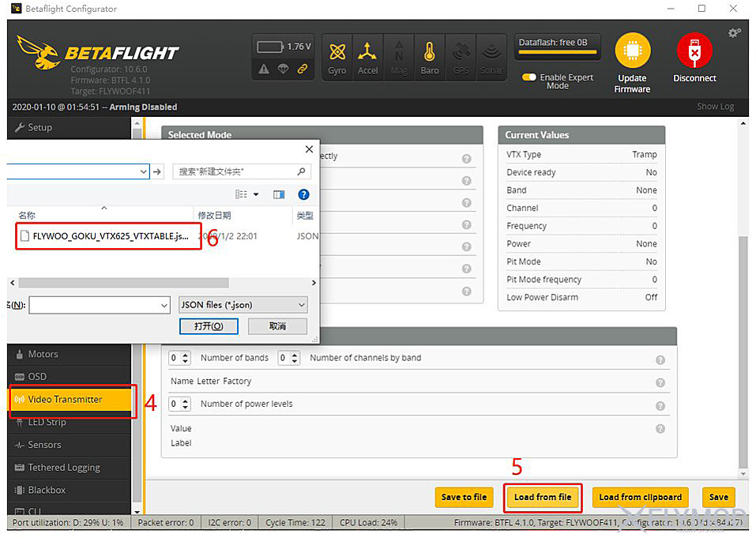Click the Update Firmware chip icon
This screenshot has height=538, width=756.
coord(633,51)
